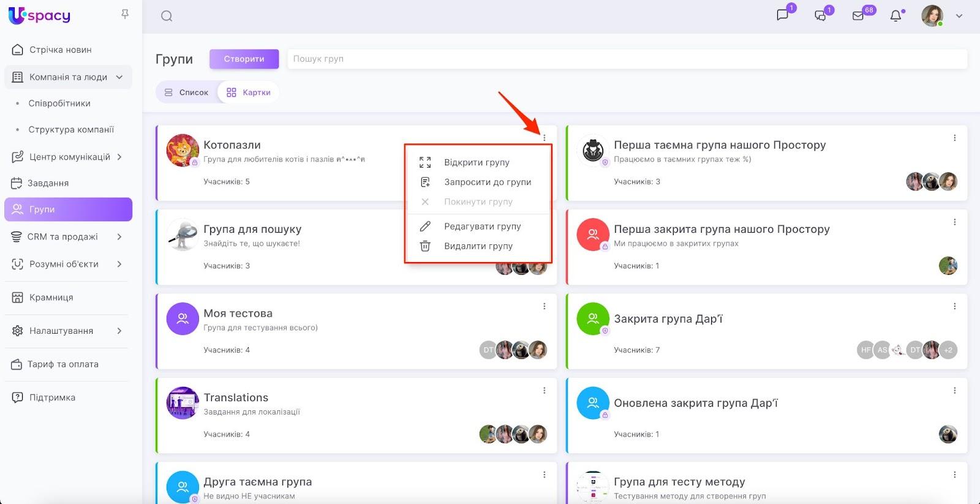Click the Пошук груп search field
This screenshot has width=980, height=504.
627,59
